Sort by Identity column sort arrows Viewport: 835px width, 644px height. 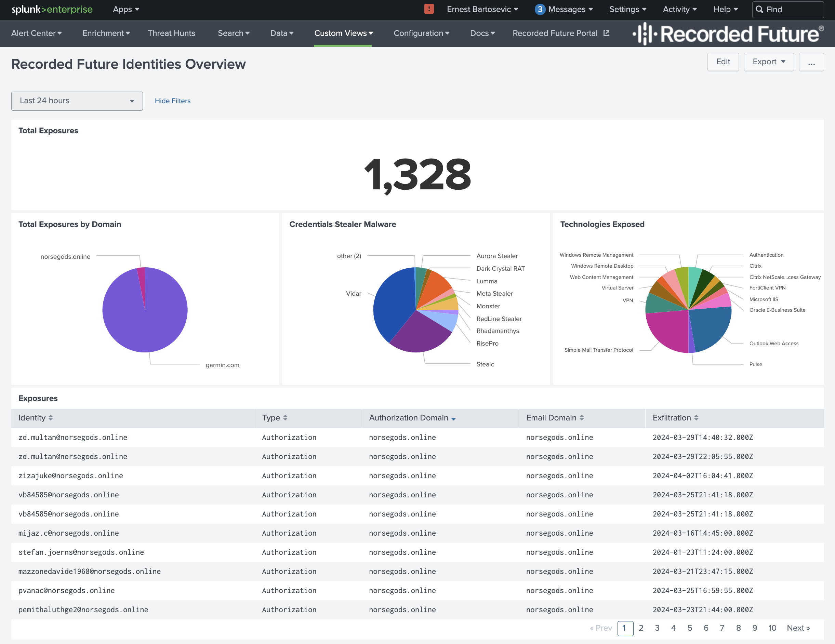point(51,418)
